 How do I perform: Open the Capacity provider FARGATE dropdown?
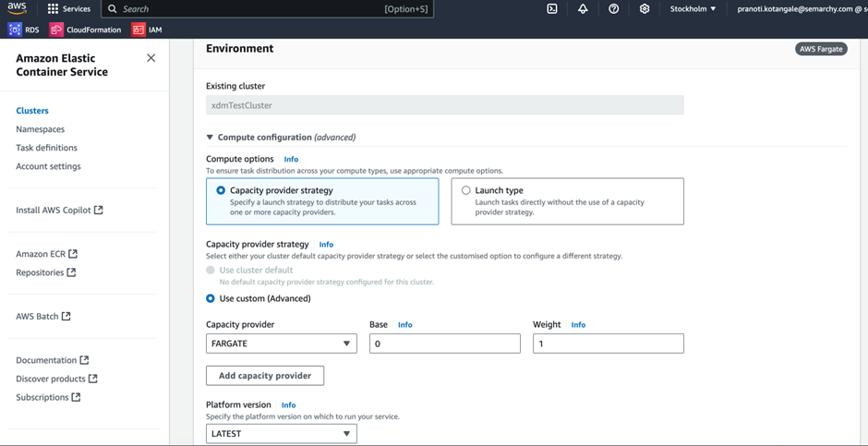pyautogui.click(x=282, y=344)
